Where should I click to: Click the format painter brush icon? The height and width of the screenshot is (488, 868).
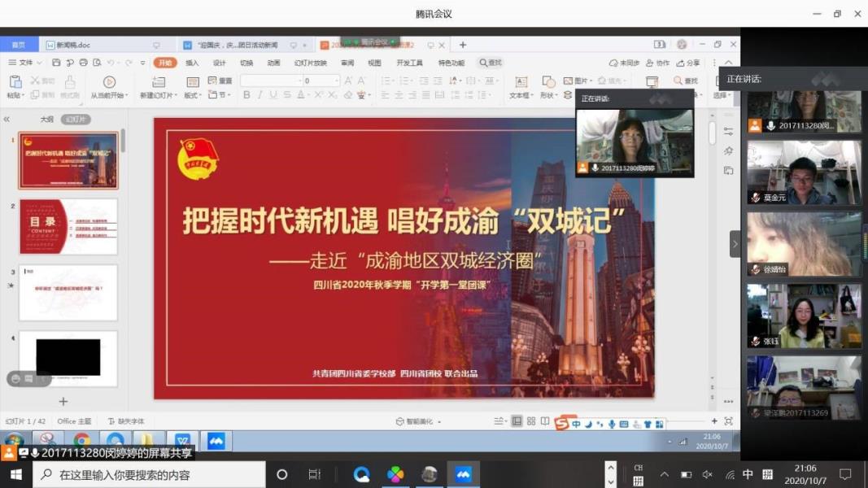[70, 82]
